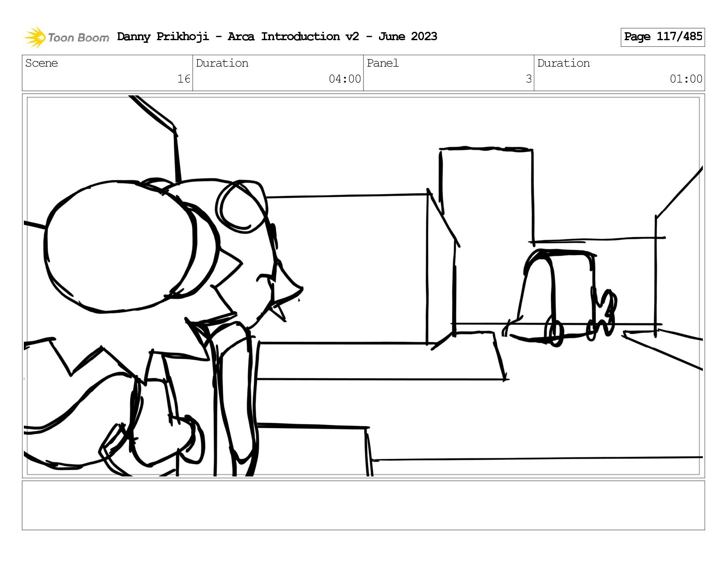Select title text 'Danny Prikhoji - Arca Introduction v2 - June 2023'
Viewport: 728px width, 563px height.
pyautogui.click(x=277, y=37)
